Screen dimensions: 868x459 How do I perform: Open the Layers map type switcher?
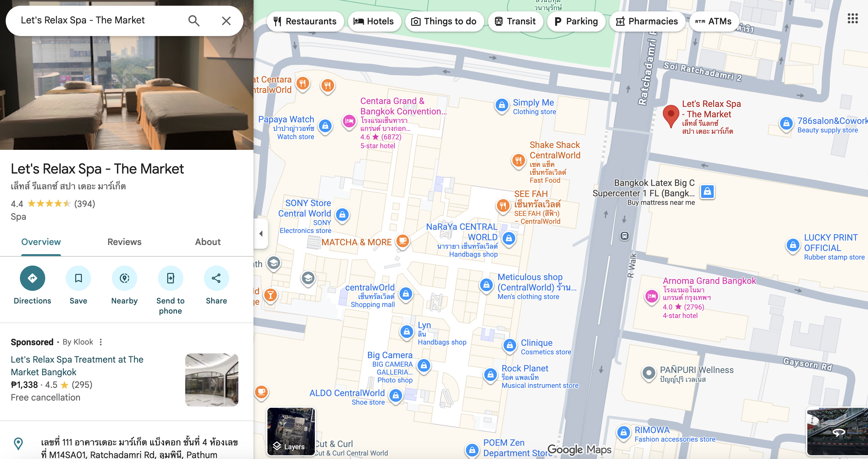291,431
